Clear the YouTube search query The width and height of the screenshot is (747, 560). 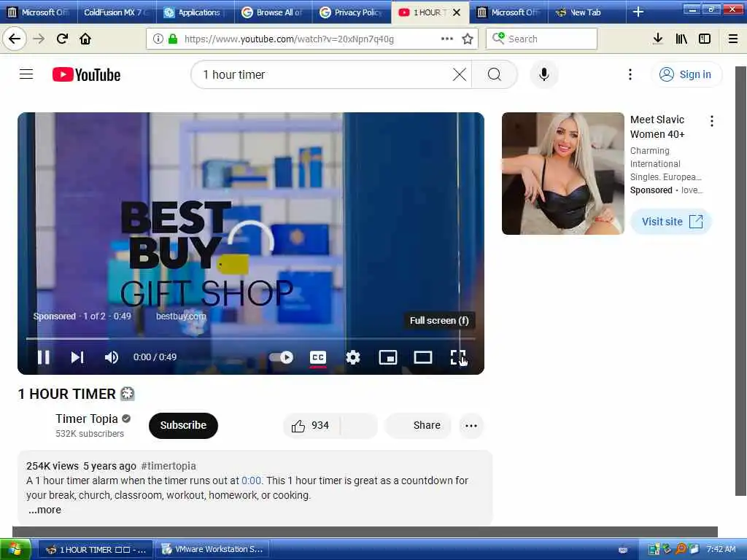pos(460,74)
